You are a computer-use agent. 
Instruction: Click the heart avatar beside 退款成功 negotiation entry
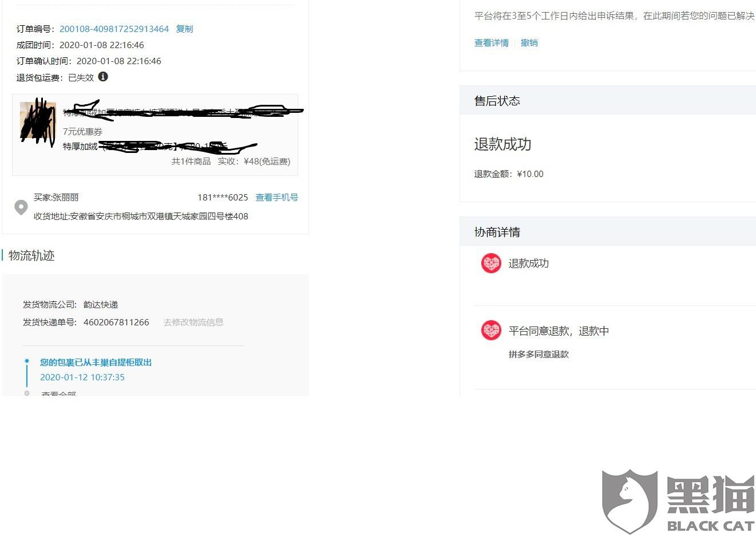click(x=491, y=263)
